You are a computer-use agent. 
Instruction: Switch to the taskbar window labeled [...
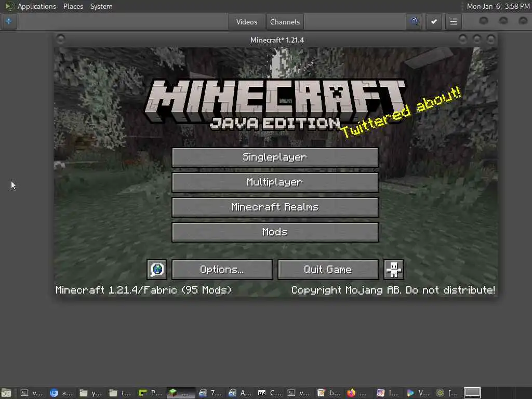448,393
